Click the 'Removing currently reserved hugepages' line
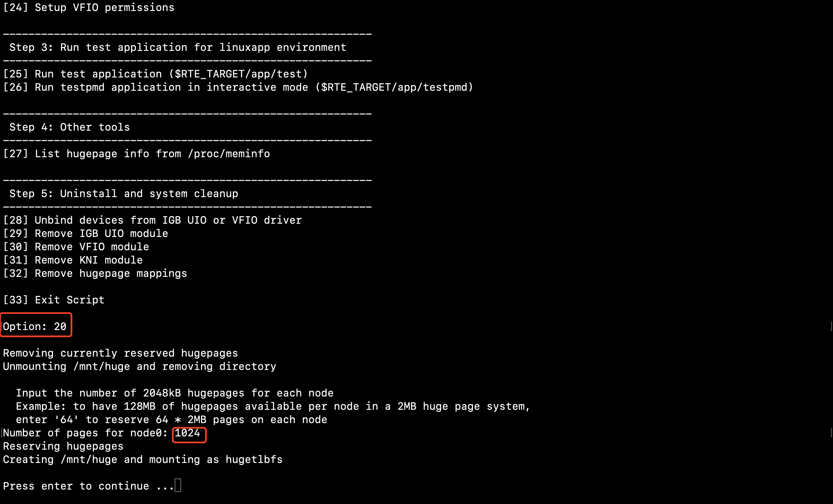The width and height of the screenshot is (833, 504). point(120,353)
